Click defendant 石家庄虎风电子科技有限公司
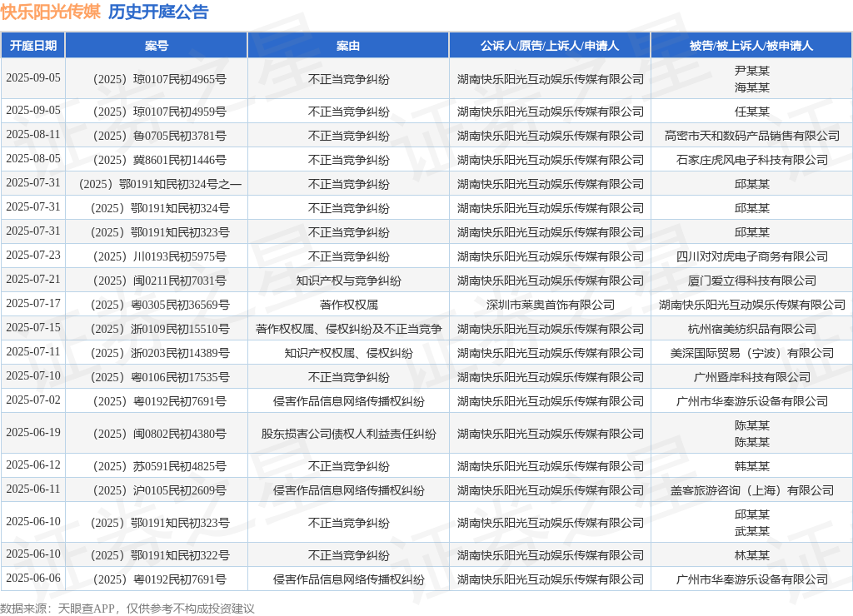This screenshot has width=853, height=616. (x=752, y=161)
